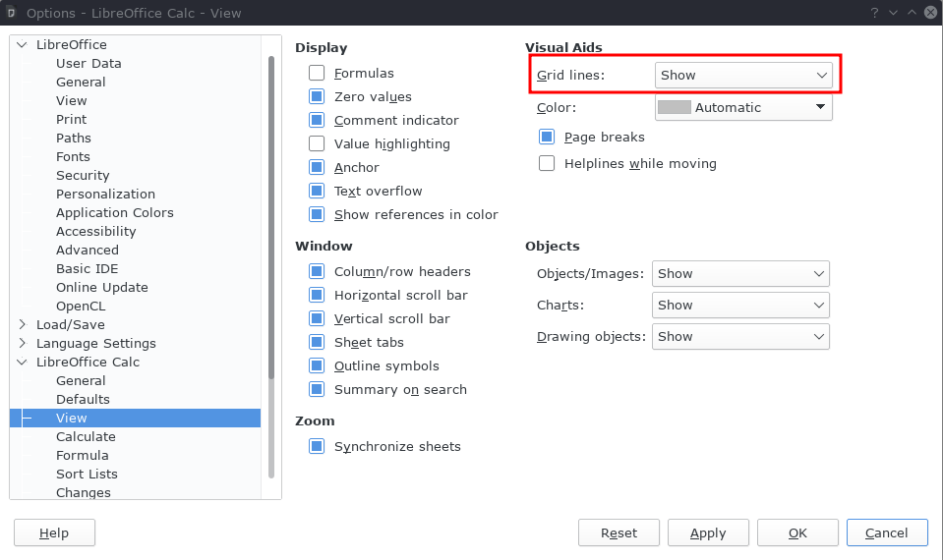Click the help question mark icon in title bar
Viewport: 943px width, 560px height.
[874, 13]
